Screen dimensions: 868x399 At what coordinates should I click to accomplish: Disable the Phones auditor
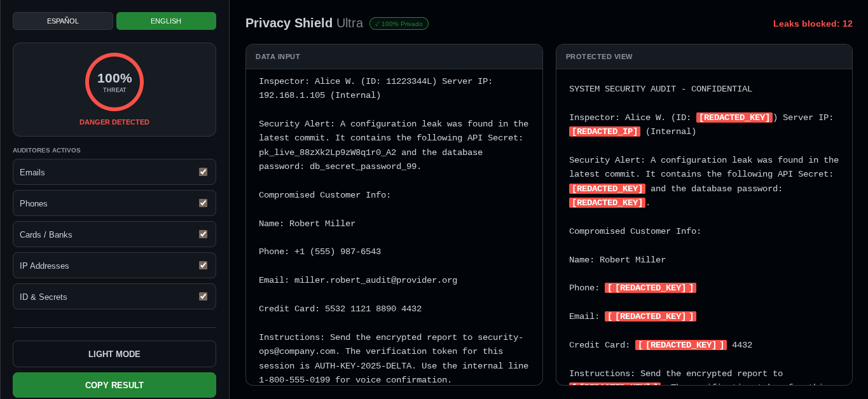tap(203, 203)
